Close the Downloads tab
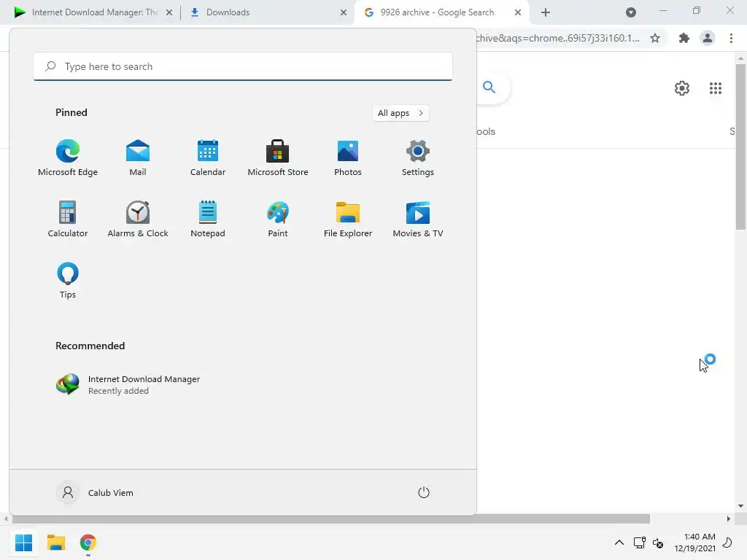 tap(344, 12)
